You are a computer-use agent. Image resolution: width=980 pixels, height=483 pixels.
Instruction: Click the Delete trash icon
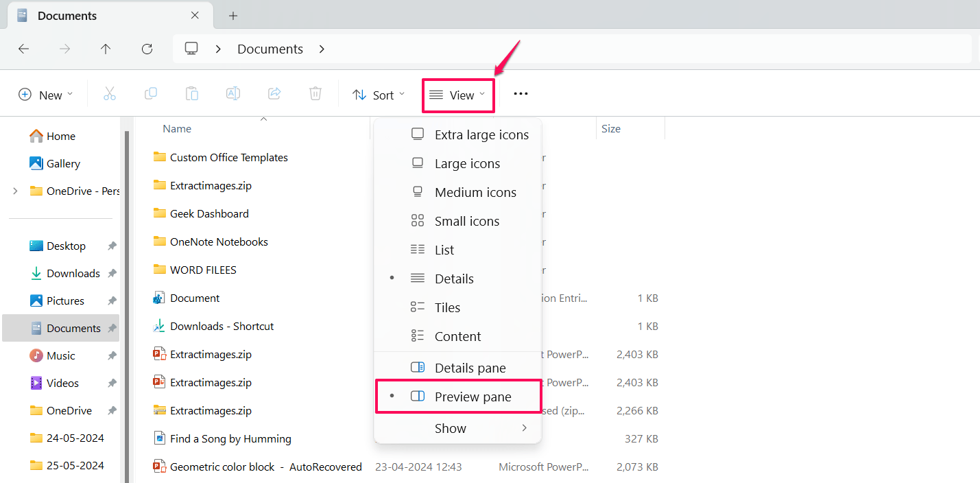point(315,95)
